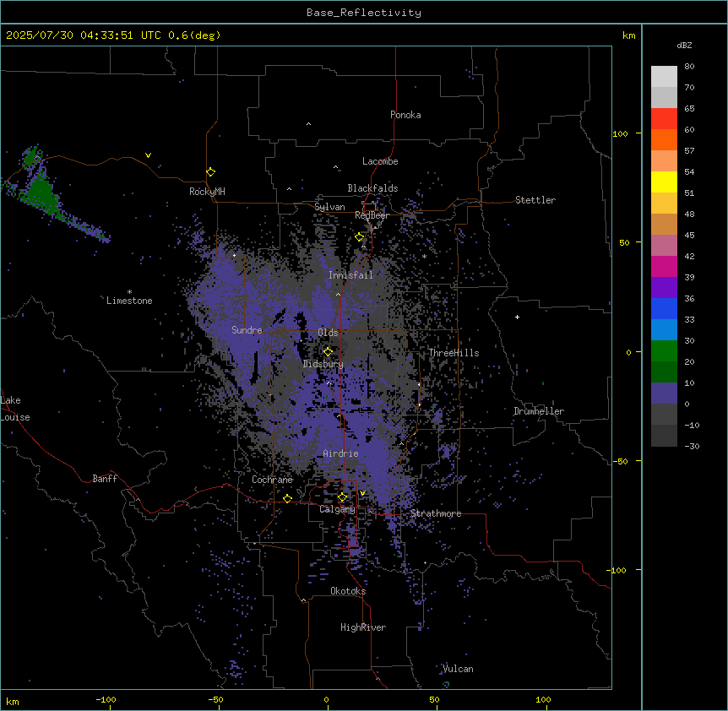The height and width of the screenshot is (711, 728).
Task: Click the RockyMH label
Action: [x=207, y=192]
